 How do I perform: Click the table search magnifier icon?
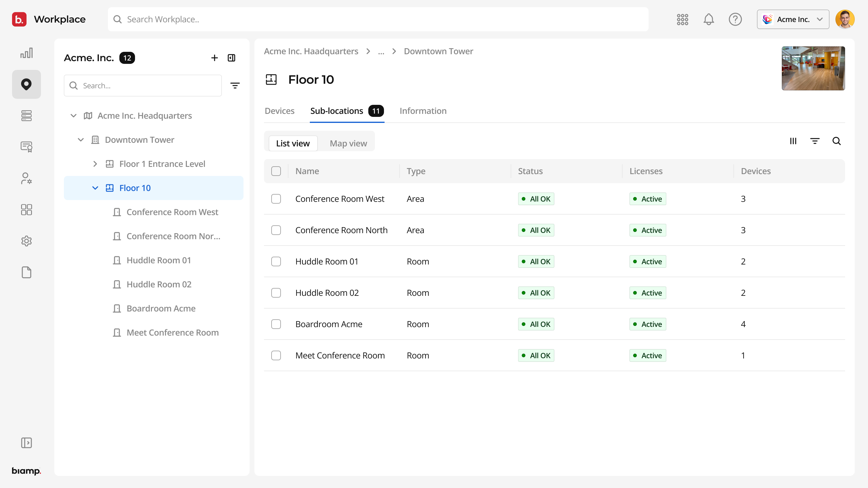point(836,141)
